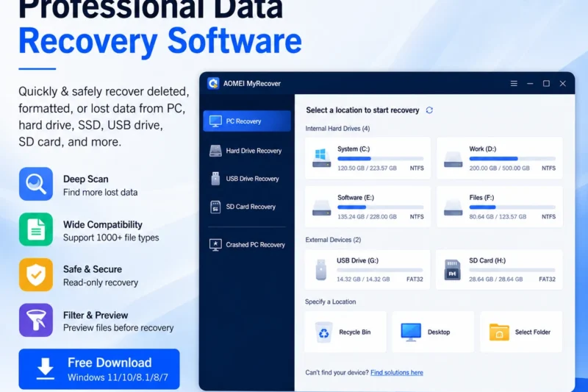The width and height of the screenshot is (588, 392).
Task: Select the Software (E:) drive icon
Action: (322, 207)
